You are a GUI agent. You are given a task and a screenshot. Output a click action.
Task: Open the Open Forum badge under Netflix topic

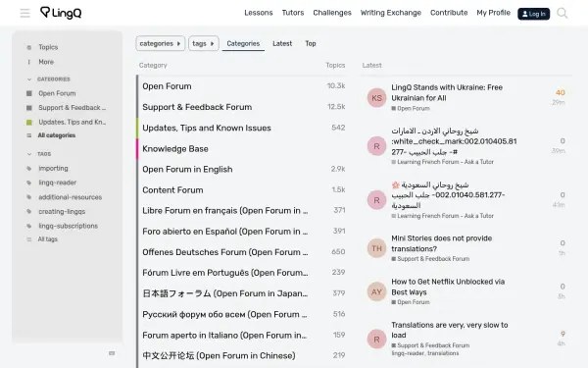point(411,302)
